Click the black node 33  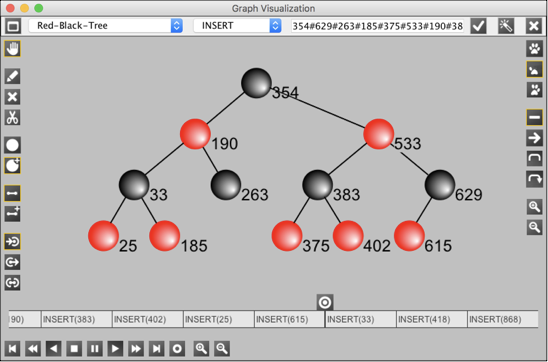tap(134, 185)
